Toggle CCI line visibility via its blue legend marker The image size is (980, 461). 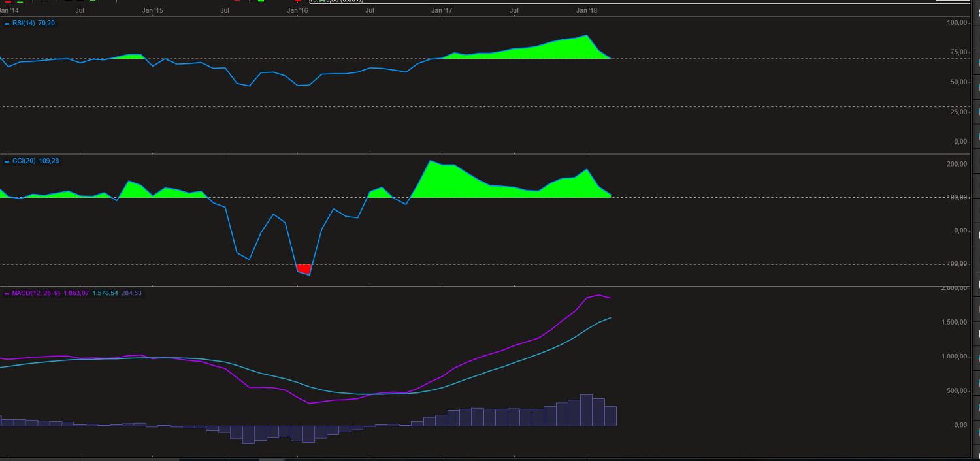click(x=7, y=160)
